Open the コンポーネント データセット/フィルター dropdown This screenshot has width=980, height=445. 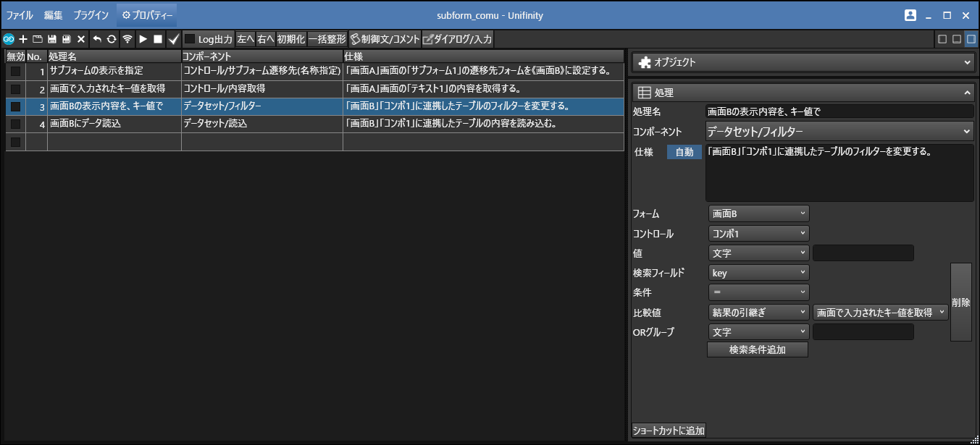tap(839, 132)
